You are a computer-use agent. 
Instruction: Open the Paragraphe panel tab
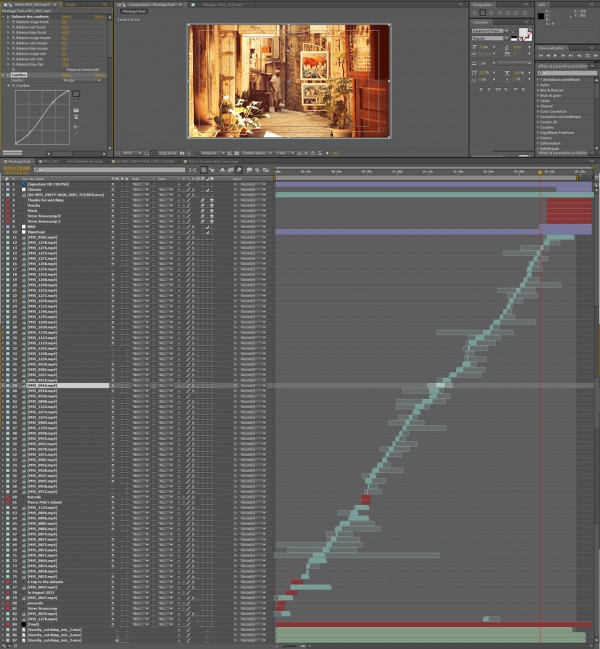point(482,5)
